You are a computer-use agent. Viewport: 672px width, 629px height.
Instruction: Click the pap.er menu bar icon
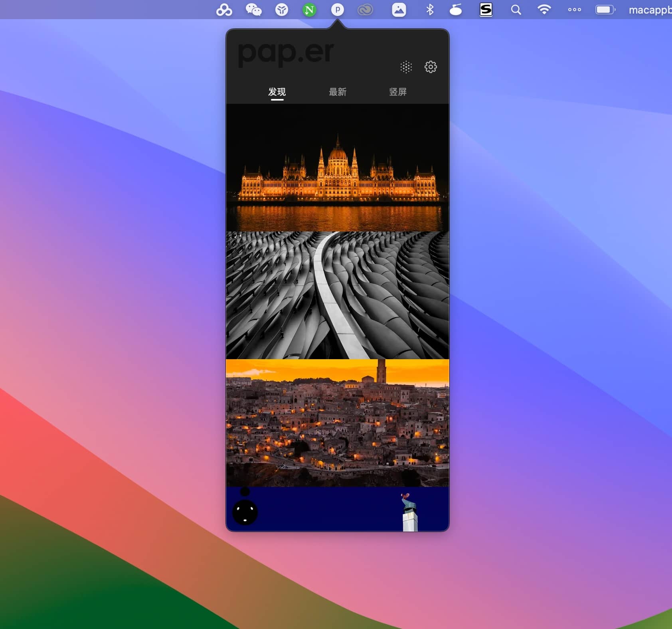click(337, 10)
